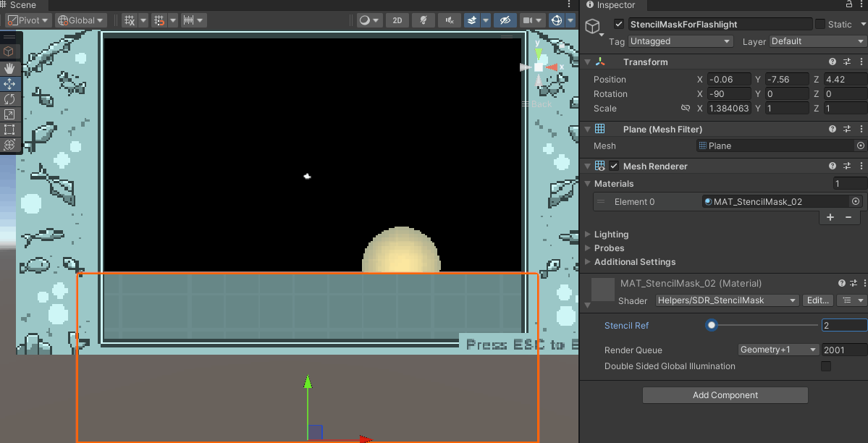Click the Add Component button
Image resolution: width=868 pixels, height=443 pixels.
[x=725, y=395]
